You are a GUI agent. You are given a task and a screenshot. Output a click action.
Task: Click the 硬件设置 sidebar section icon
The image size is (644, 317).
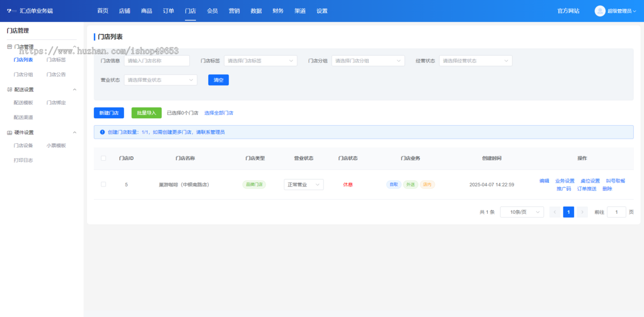point(9,133)
